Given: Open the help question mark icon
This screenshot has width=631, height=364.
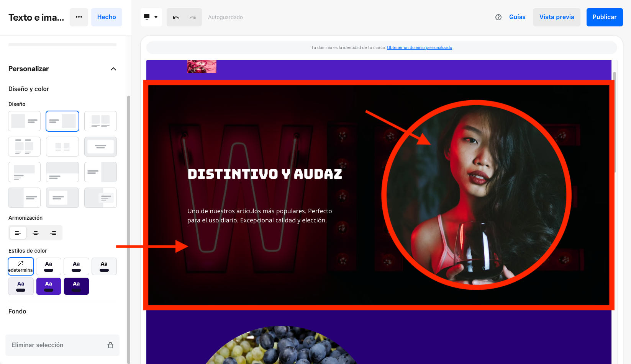Looking at the screenshot, I should 498,17.
